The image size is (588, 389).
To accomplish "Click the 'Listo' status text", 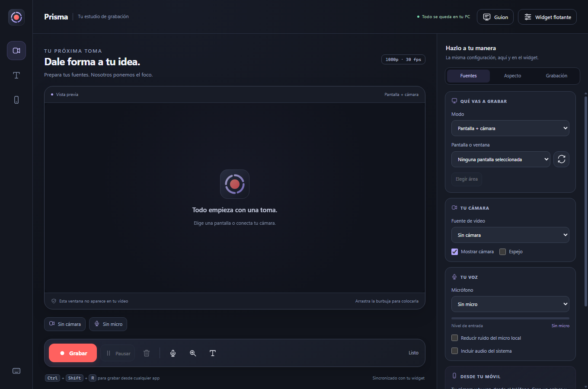I will 413,353.
